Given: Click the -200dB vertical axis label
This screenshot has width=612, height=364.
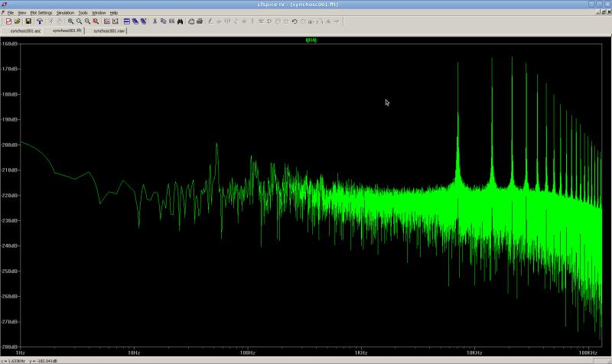Looking at the screenshot, I should tap(10, 145).
